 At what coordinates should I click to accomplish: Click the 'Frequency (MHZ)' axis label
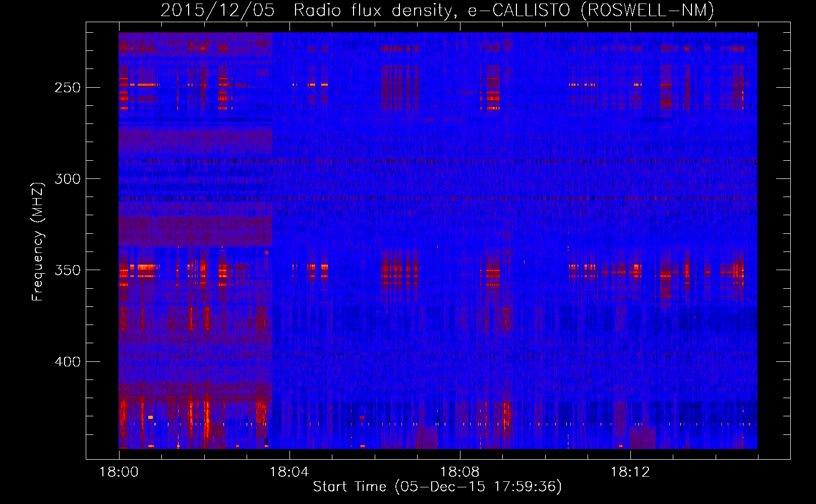(38, 241)
